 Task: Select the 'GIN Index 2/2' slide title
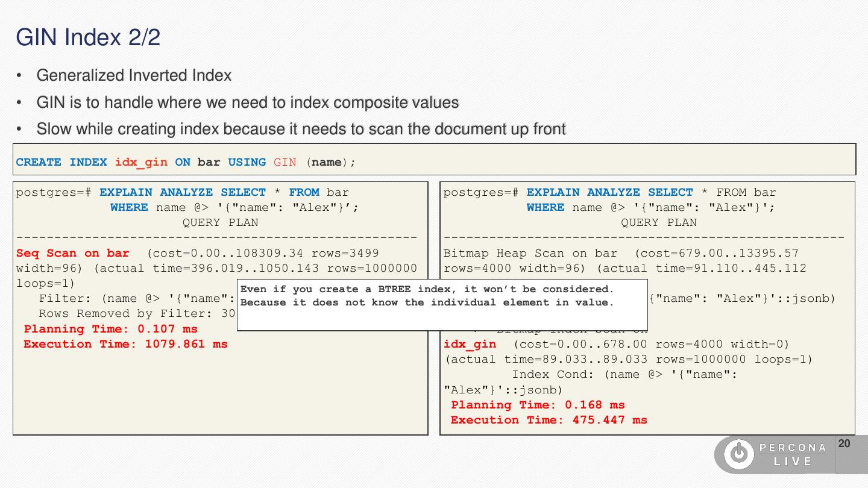tap(88, 37)
